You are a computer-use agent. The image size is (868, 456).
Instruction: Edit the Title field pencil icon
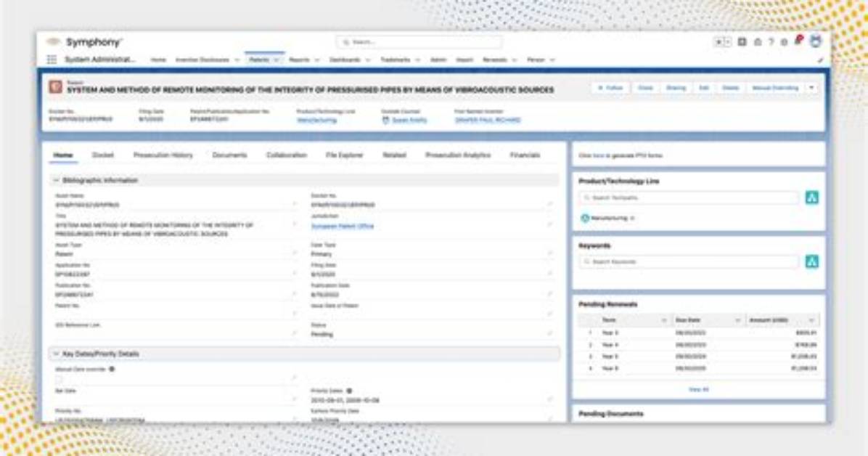click(294, 224)
